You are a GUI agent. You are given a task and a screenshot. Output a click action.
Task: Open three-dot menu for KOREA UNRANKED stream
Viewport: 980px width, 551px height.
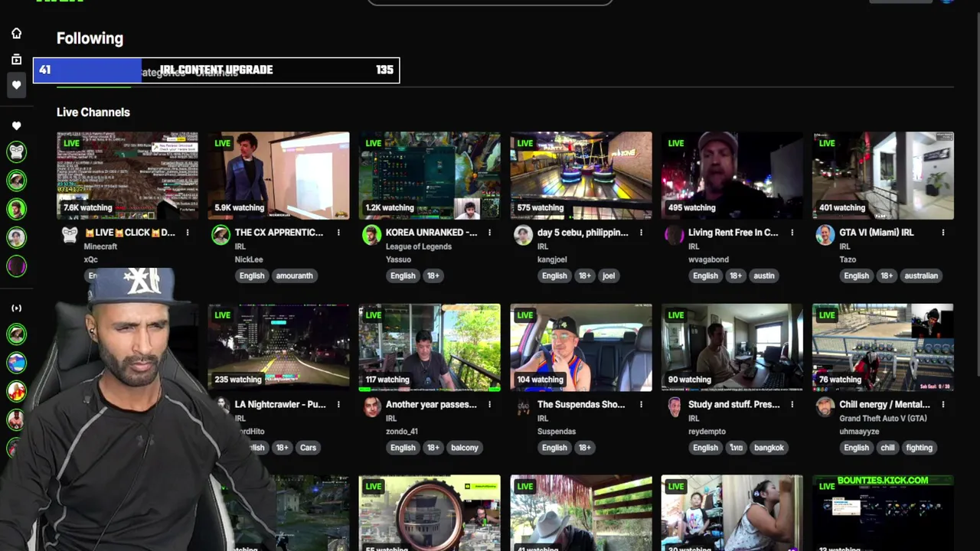pos(489,233)
